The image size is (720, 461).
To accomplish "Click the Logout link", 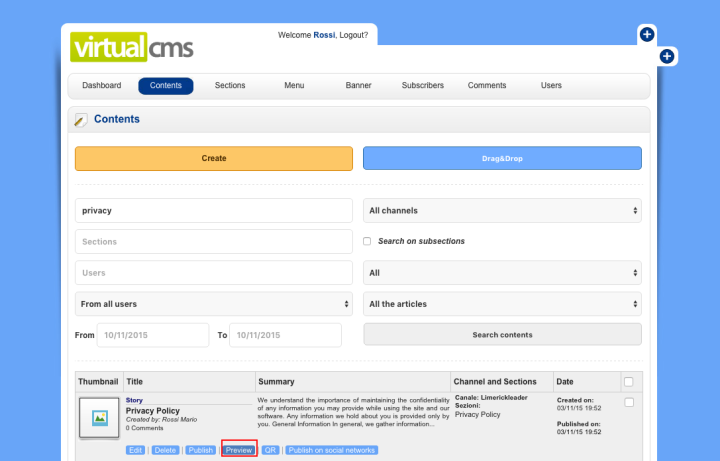I will pos(350,35).
